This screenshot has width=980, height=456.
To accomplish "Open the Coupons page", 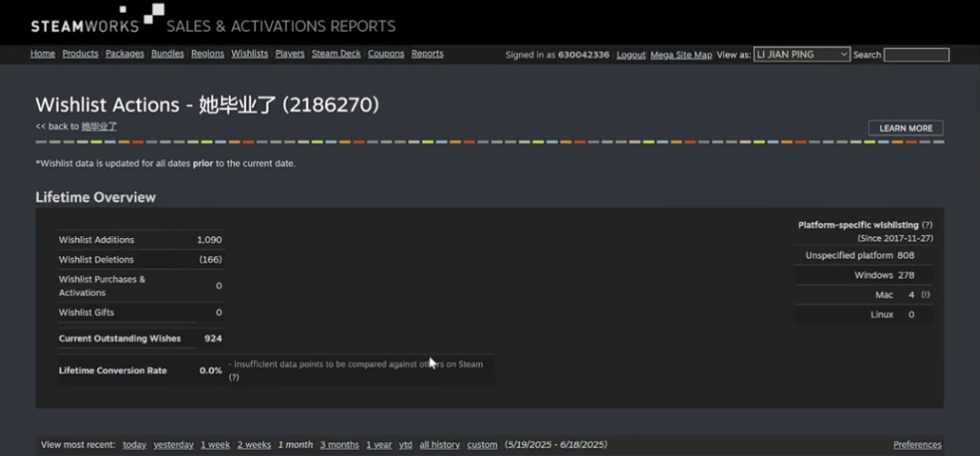I will coord(386,54).
